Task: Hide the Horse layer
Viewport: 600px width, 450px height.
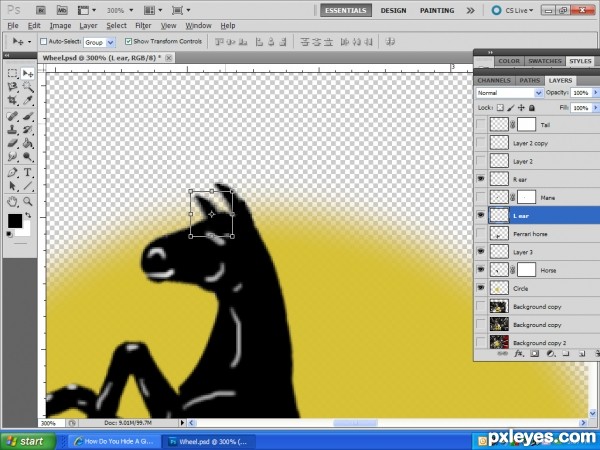Action: coord(481,270)
